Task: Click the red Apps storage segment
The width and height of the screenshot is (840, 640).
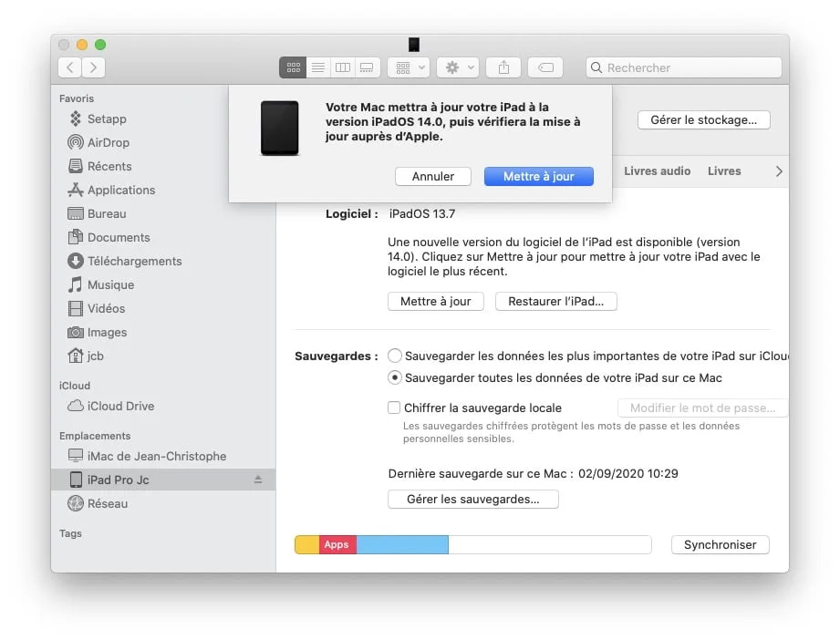Action: [337, 544]
